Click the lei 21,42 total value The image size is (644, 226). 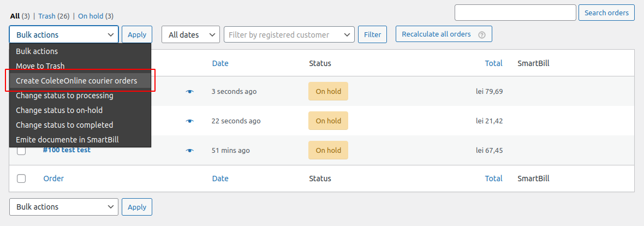pyautogui.click(x=489, y=121)
